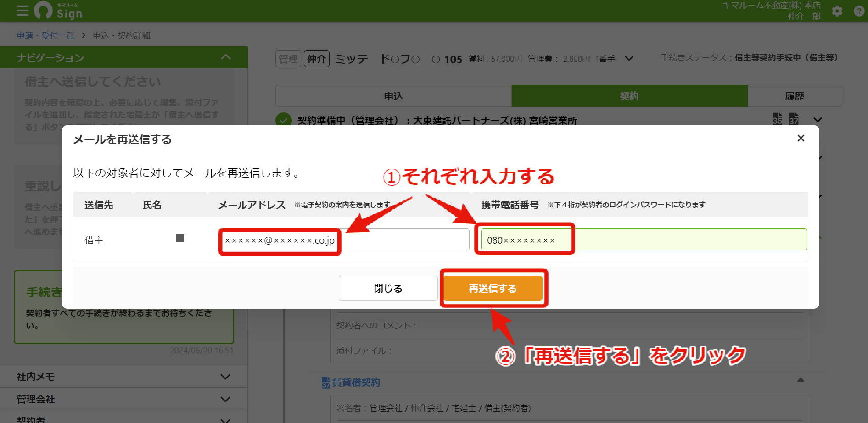Image resolution: width=868 pixels, height=423 pixels.
Task: Click the 携帯電話番号 input field
Action: (x=644, y=239)
